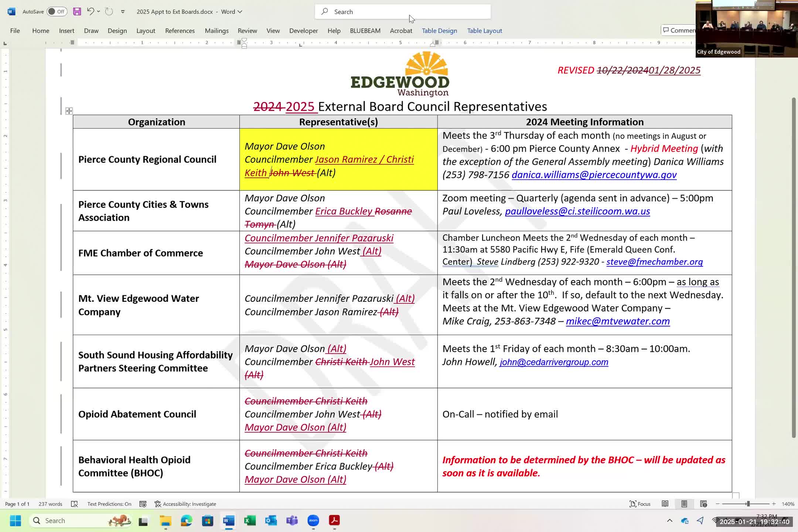Expand the Undo history dropdown arrow
This screenshot has height=532, width=798.
(99, 11)
